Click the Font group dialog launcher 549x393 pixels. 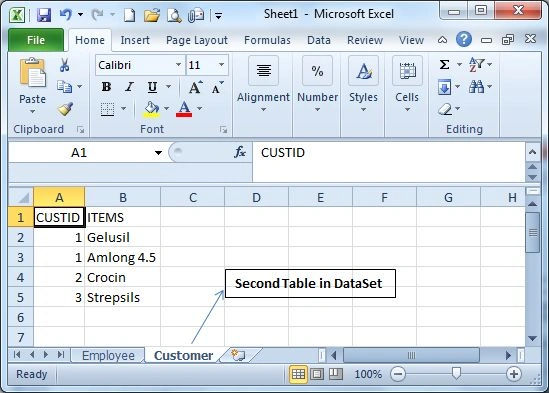point(223,130)
